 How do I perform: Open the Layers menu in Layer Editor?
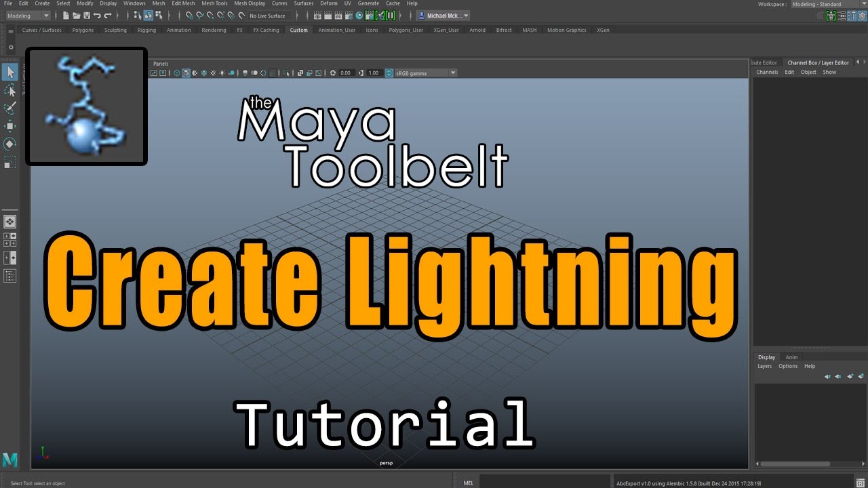[764, 366]
